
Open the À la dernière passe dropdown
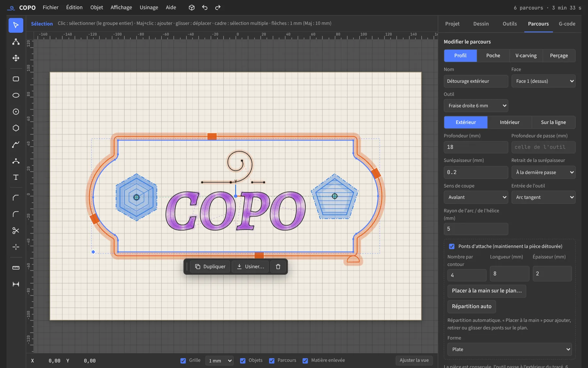[544, 172]
